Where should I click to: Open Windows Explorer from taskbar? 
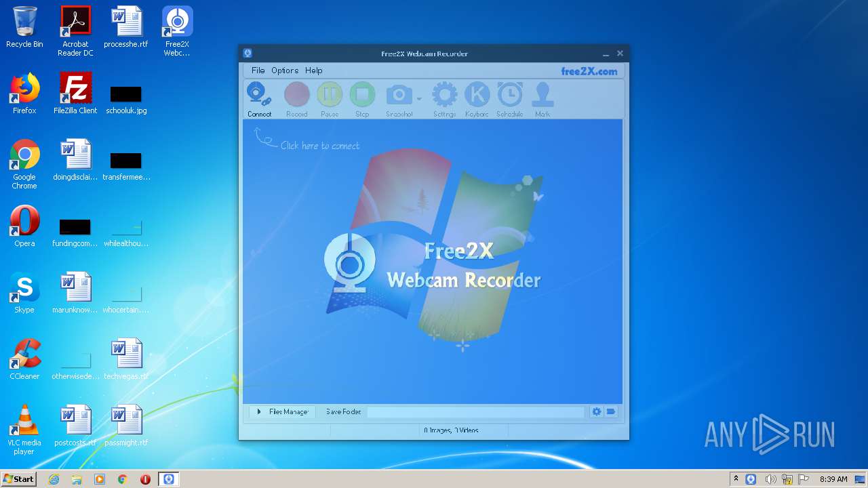(77, 479)
